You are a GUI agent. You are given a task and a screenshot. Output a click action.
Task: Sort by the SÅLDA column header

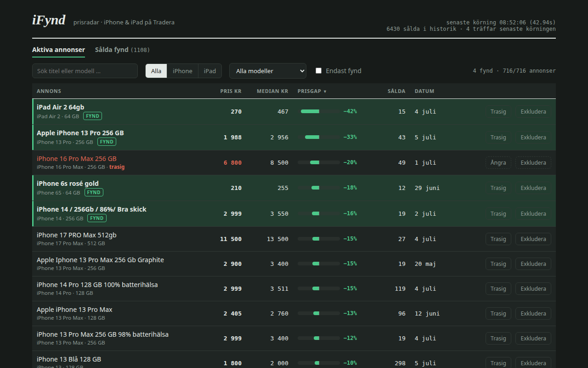396,91
